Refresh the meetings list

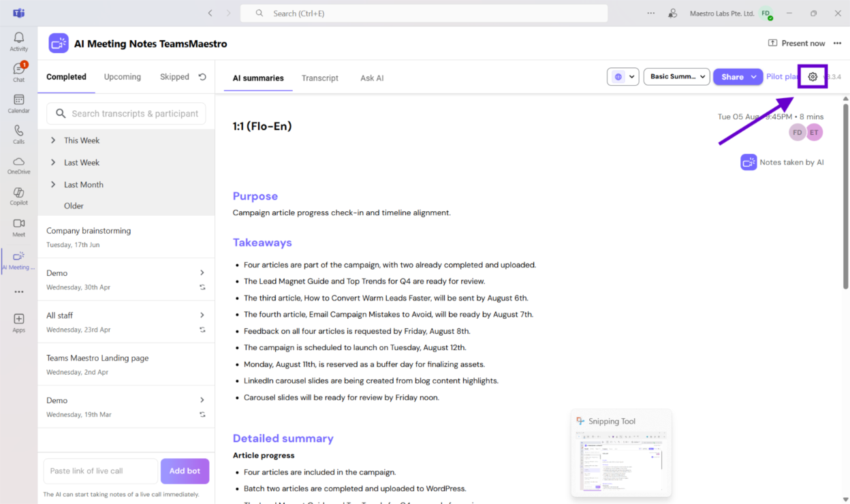click(202, 77)
